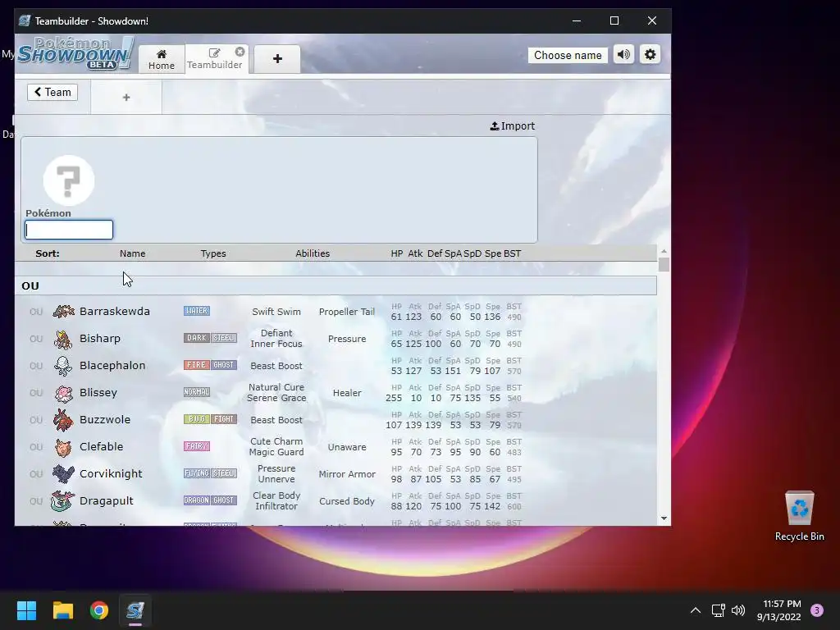The width and height of the screenshot is (840, 630).
Task: Sort the list by Types
Action: [x=213, y=253]
